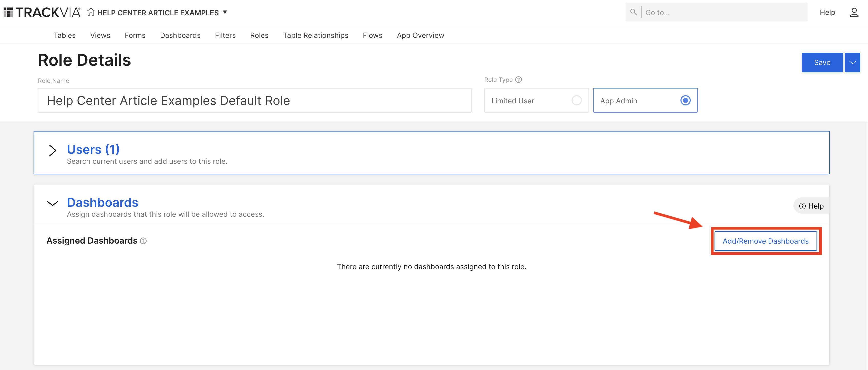Open the Flows tab
Viewport: 868px width, 370px height.
point(372,35)
